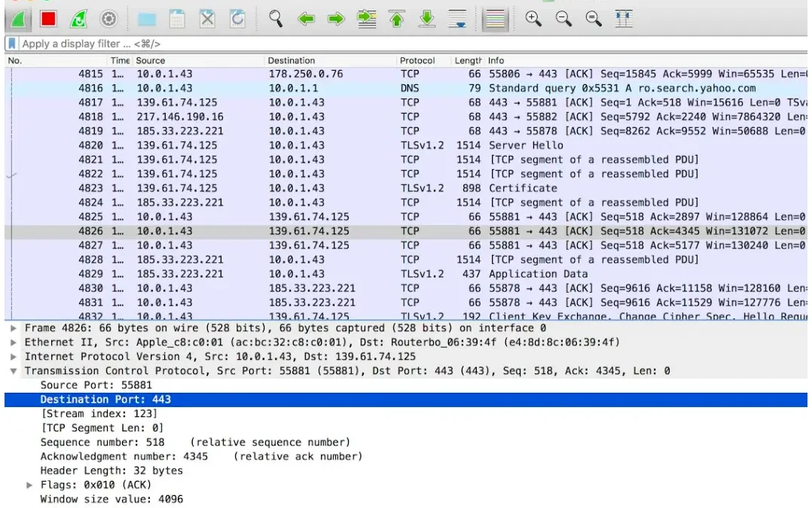Select packet 4820 Server Hello row
This screenshot has width=812, height=508.
377,145
